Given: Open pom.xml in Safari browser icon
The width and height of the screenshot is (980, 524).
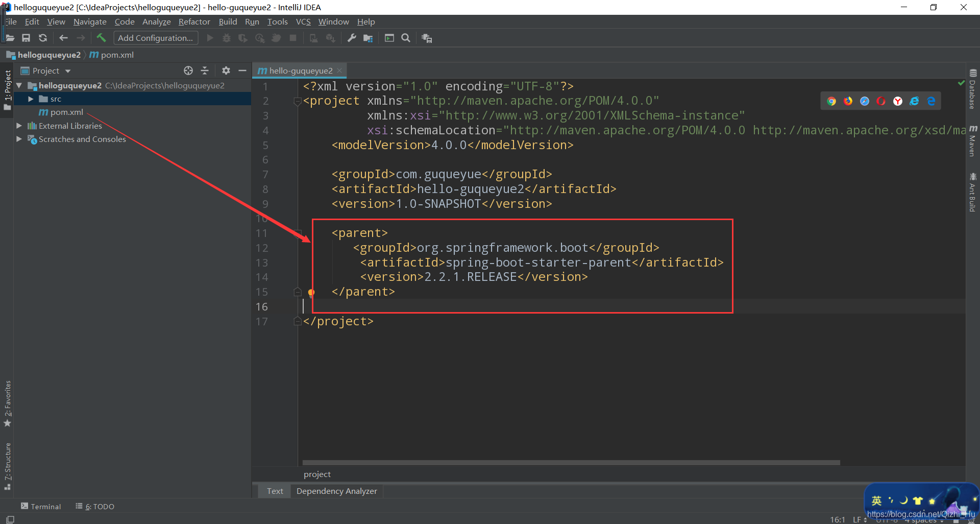Looking at the screenshot, I should (x=865, y=101).
